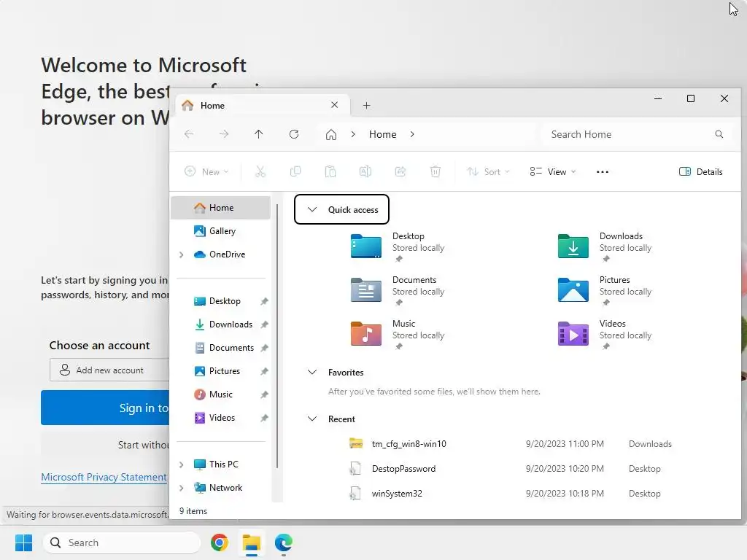Click the Share icon in toolbar
This screenshot has height=560, width=747.
[400, 171]
